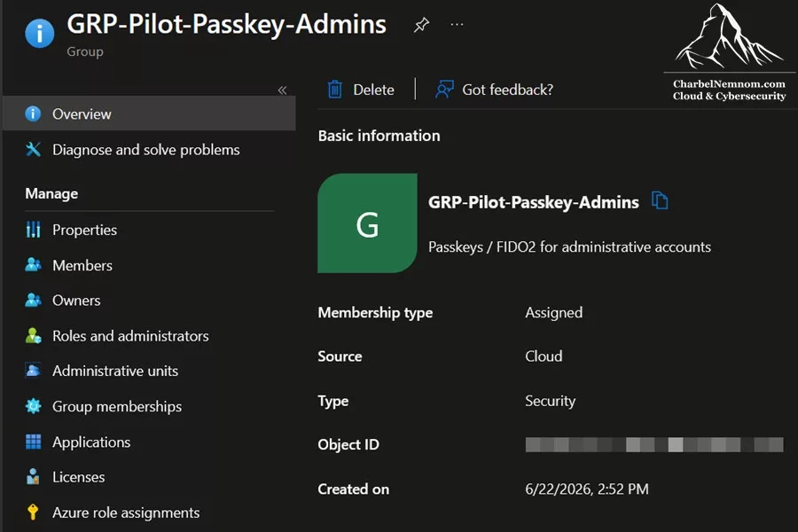
Task: Open Roles and administrators
Action: pos(130,336)
